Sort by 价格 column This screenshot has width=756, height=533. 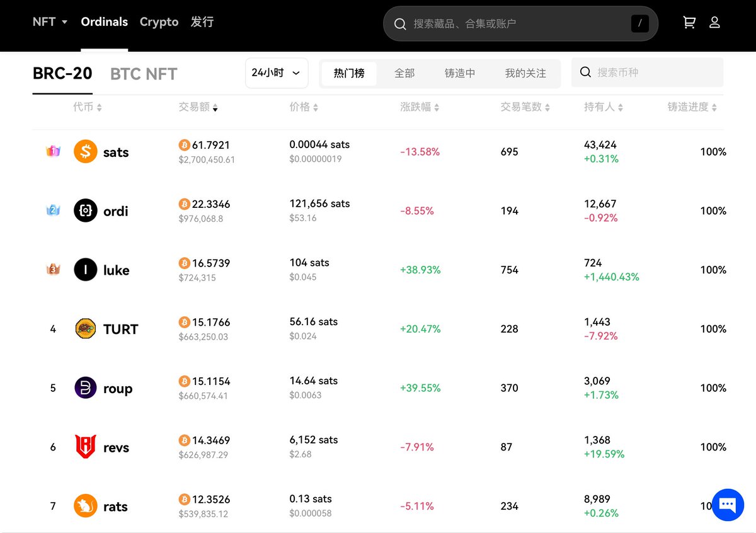(x=304, y=107)
